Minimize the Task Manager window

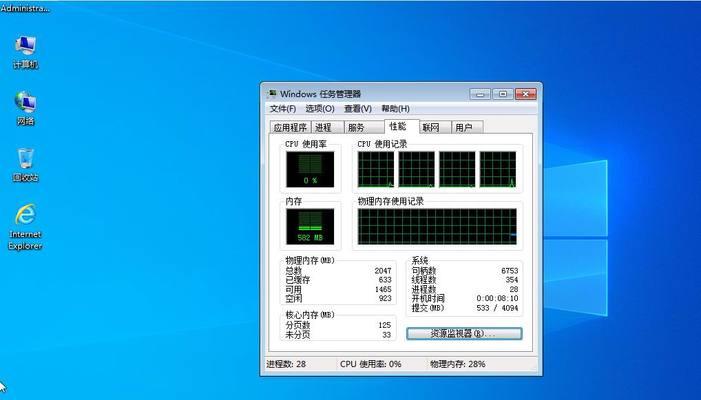tap(480, 94)
